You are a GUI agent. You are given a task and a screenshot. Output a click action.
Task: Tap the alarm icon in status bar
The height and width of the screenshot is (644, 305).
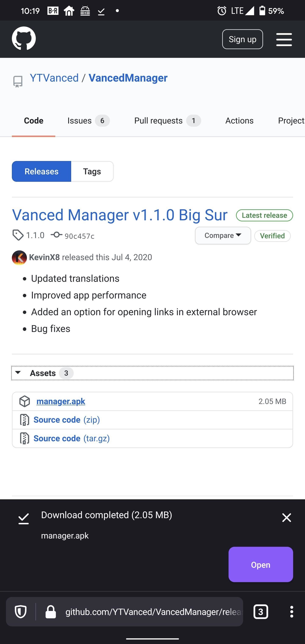click(x=222, y=11)
